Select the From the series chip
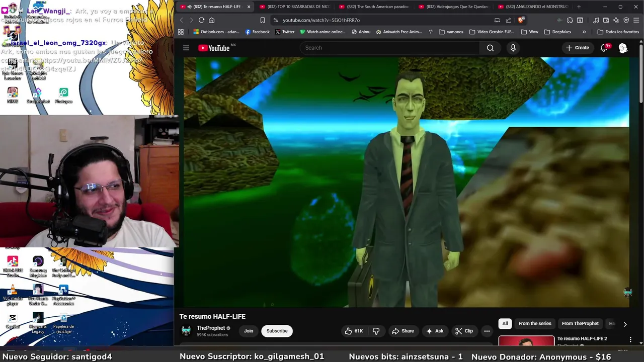This screenshot has width=644, height=362. [535, 324]
